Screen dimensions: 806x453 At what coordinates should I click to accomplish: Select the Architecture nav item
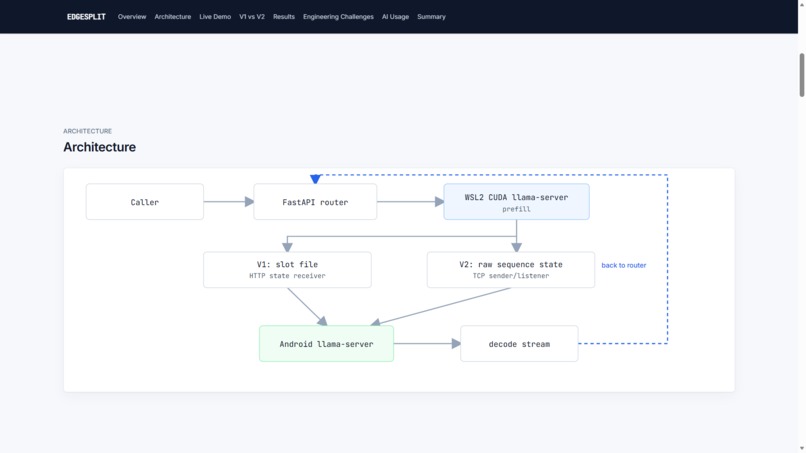(x=173, y=17)
